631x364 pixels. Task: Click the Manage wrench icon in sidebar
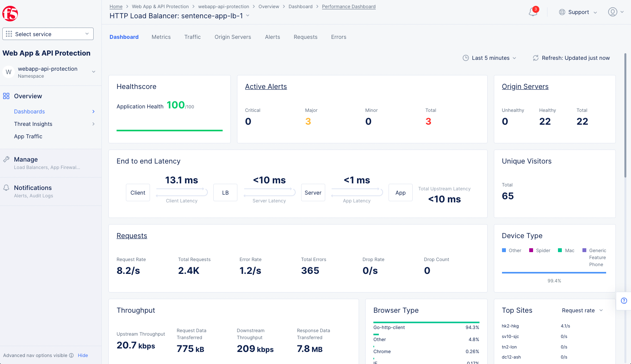[x=6, y=159]
